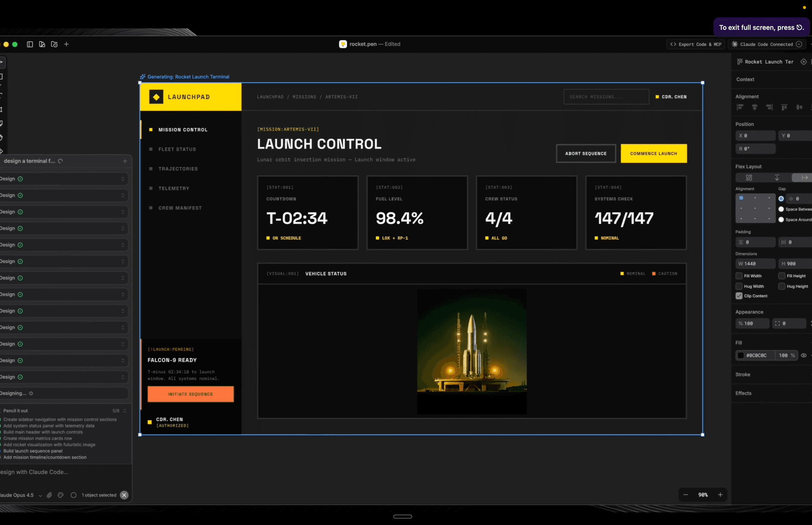Enable the Fill Width checkbox

[x=739, y=276]
